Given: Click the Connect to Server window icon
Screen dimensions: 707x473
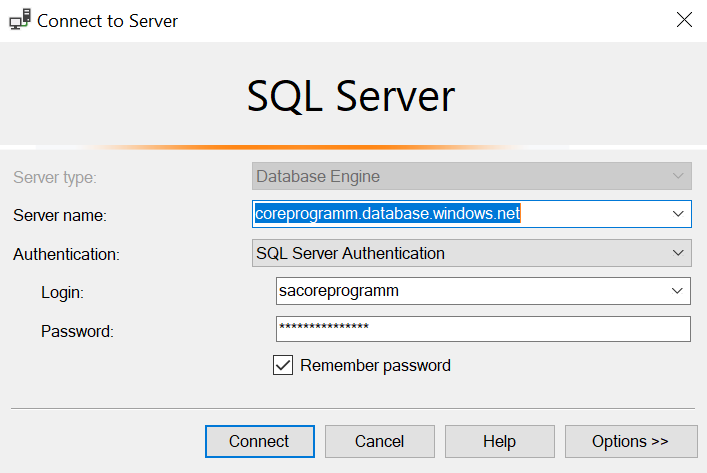Looking at the screenshot, I should (x=20, y=20).
